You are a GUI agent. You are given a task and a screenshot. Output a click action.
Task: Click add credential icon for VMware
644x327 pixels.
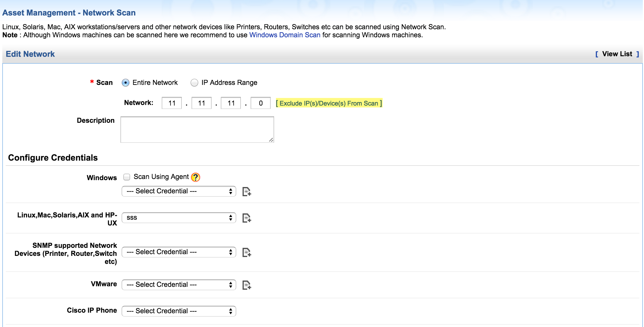(247, 285)
